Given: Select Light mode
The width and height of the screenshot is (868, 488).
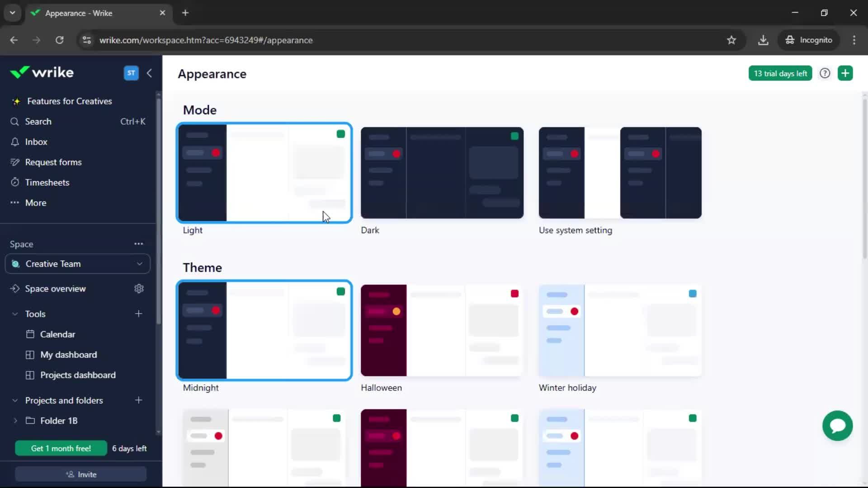Looking at the screenshot, I should tap(264, 173).
